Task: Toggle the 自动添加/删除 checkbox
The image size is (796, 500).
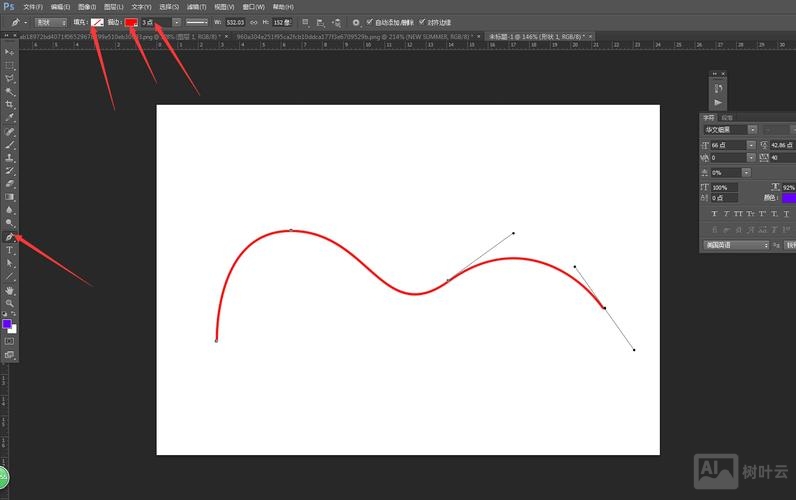Action: pyautogui.click(x=370, y=21)
